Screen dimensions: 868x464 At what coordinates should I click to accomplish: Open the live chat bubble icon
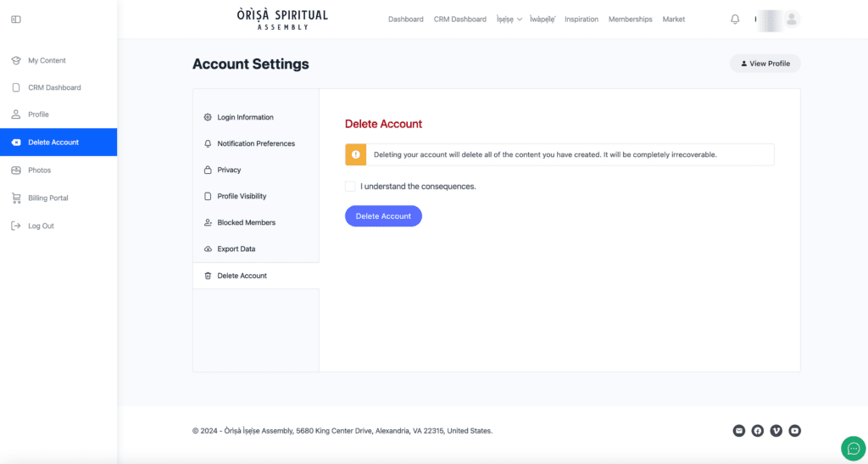(853, 448)
